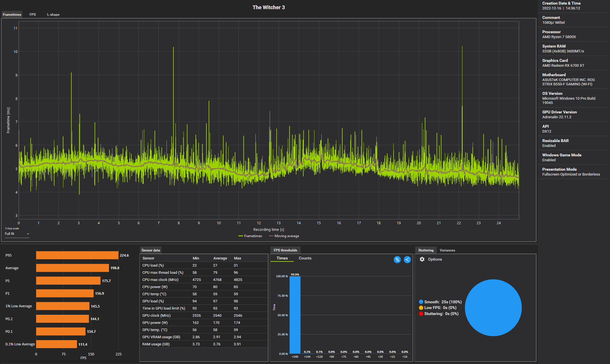Toggle Moving average series in legend

click(284, 236)
